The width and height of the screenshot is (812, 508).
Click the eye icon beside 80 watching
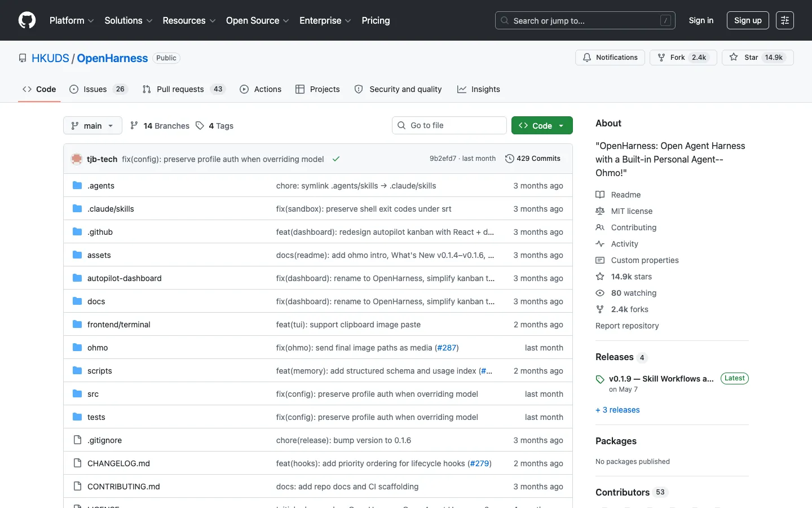pos(600,293)
